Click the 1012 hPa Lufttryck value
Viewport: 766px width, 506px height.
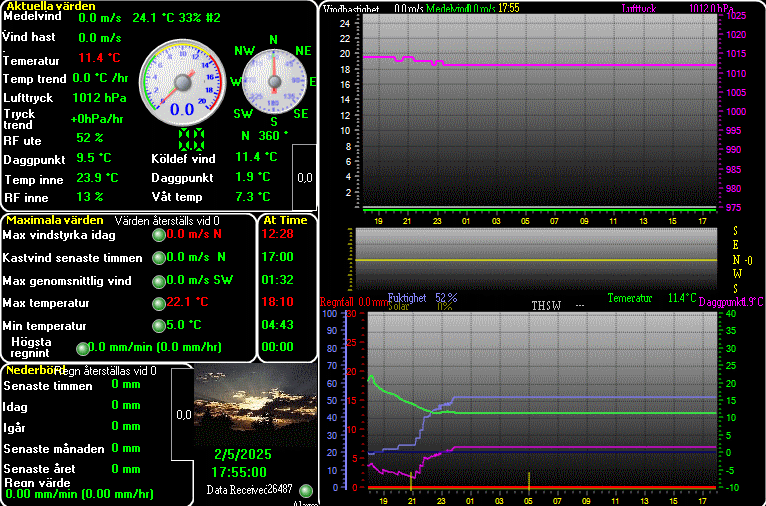(x=99, y=98)
